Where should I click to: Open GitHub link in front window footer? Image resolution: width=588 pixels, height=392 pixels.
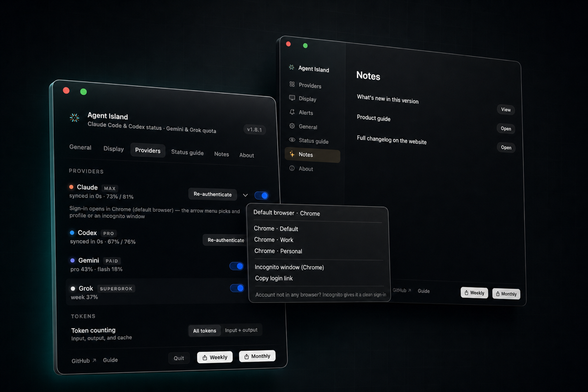pos(84,361)
